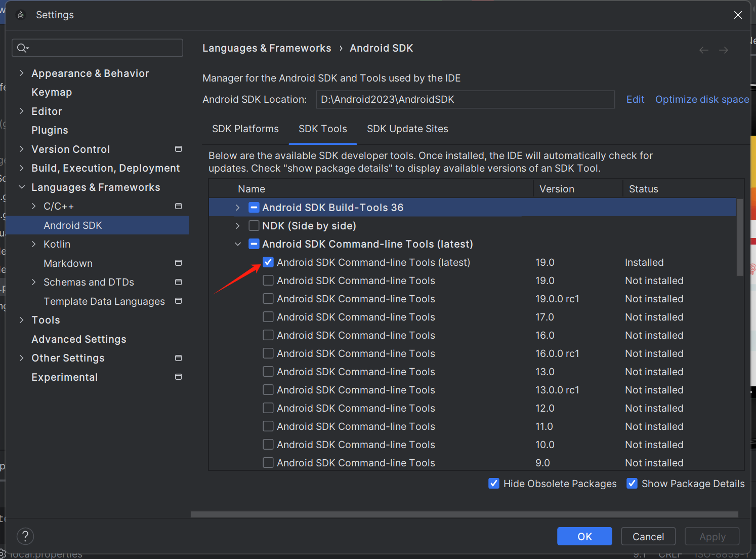Collapse the Languages & Frameworks section
The image size is (756, 559).
tap(21, 187)
